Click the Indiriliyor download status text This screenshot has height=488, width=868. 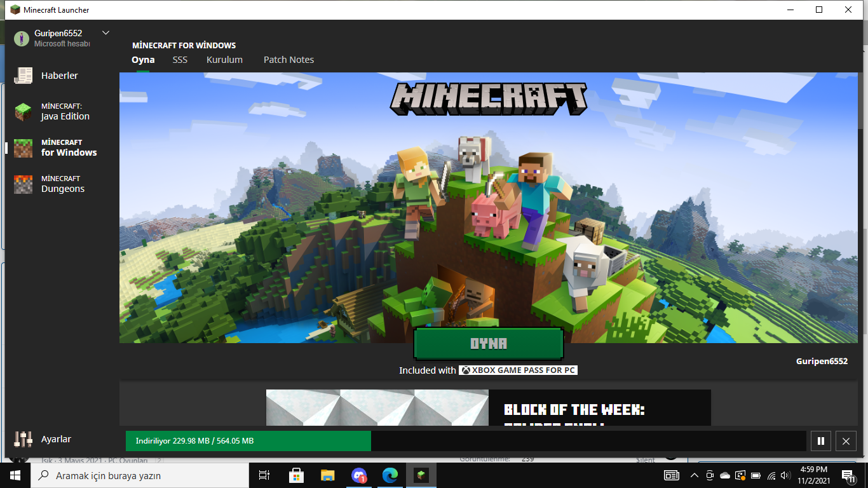194,441
